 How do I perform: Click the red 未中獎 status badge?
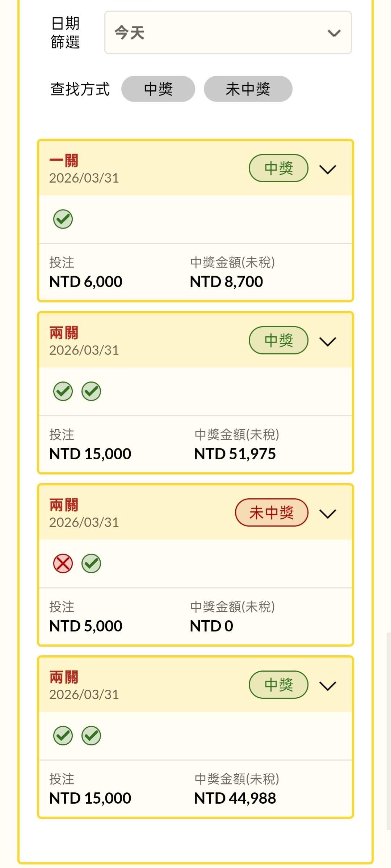pyautogui.click(x=272, y=512)
